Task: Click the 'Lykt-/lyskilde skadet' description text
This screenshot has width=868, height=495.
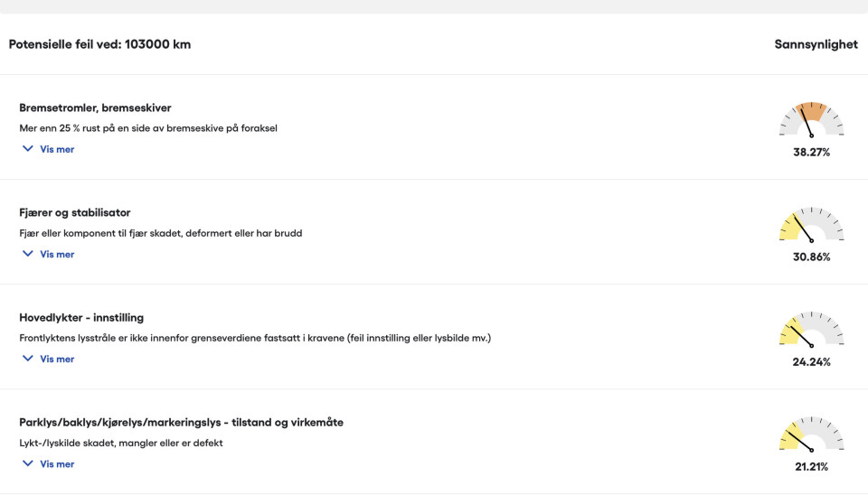Action: pyautogui.click(x=121, y=443)
